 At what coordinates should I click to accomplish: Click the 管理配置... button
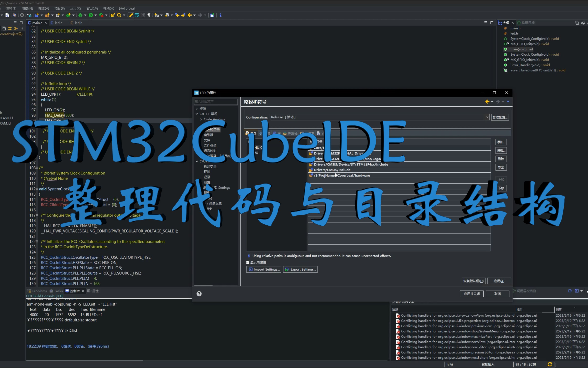click(x=500, y=117)
